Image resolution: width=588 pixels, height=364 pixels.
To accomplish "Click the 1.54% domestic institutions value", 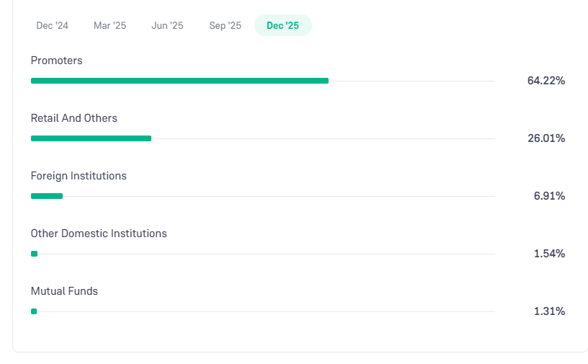I will pyautogui.click(x=549, y=254).
